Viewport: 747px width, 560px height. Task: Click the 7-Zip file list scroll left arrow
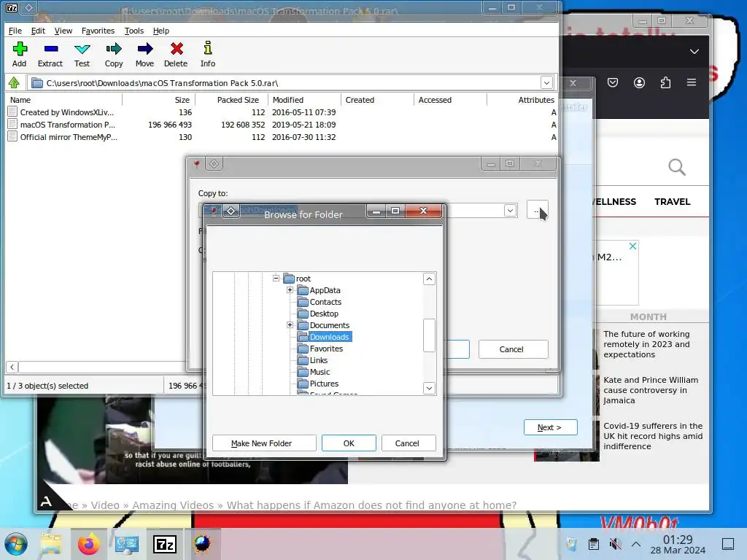pos(12,367)
